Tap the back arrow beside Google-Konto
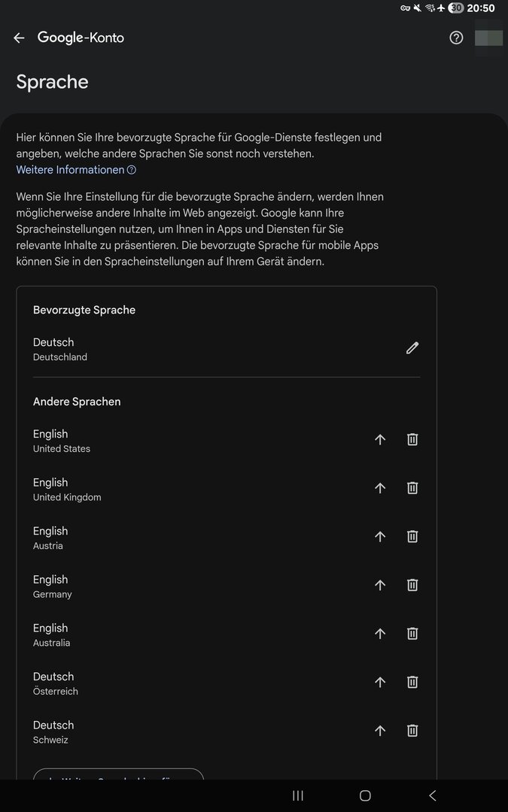 pyautogui.click(x=19, y=38)
